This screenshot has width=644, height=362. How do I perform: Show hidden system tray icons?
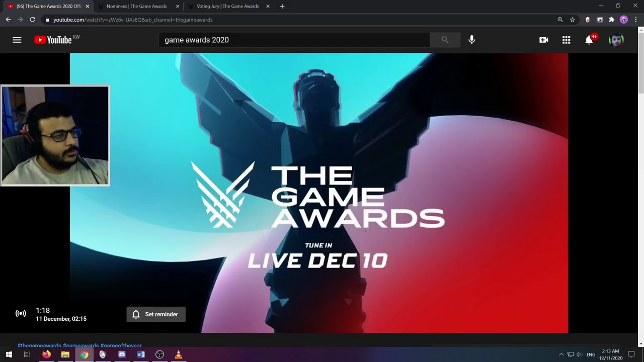(561, 354)
